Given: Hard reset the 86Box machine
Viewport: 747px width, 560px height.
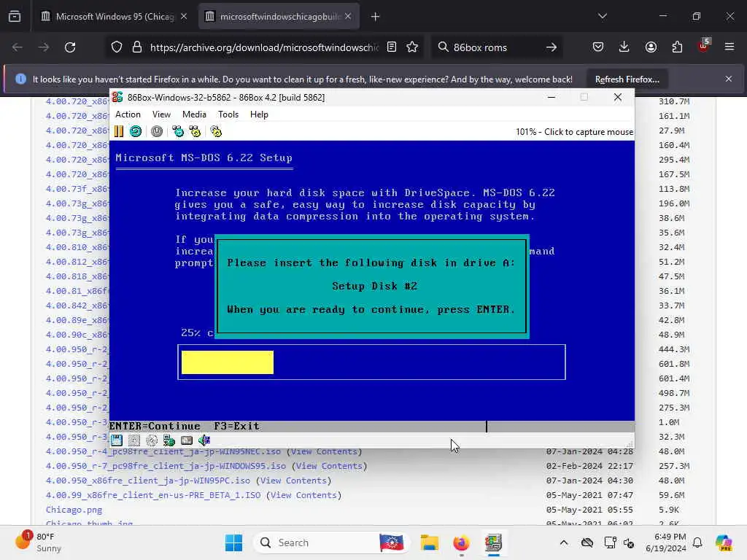Looking at the screenshot, I should click(135, 131).
